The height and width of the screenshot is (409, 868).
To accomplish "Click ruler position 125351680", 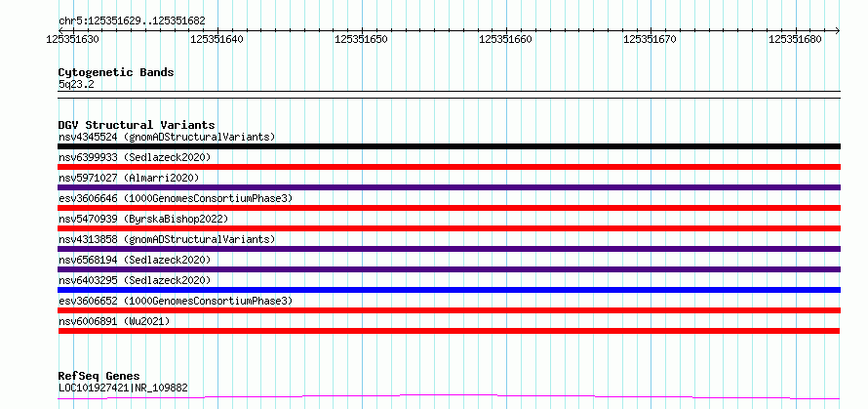I will tap(795, 39).
